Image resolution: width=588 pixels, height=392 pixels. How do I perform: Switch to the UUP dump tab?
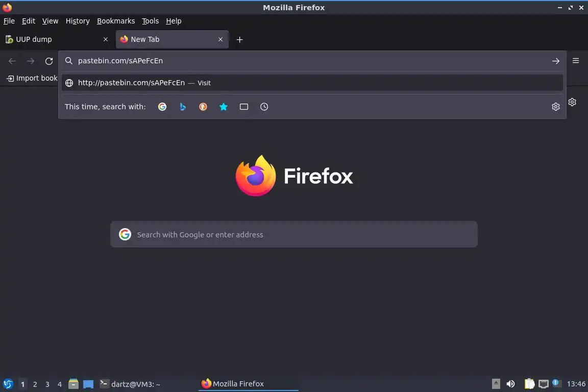(57, 39)
